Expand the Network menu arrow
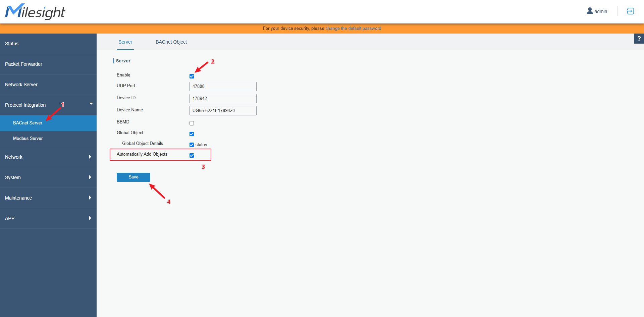 point(90,157)
